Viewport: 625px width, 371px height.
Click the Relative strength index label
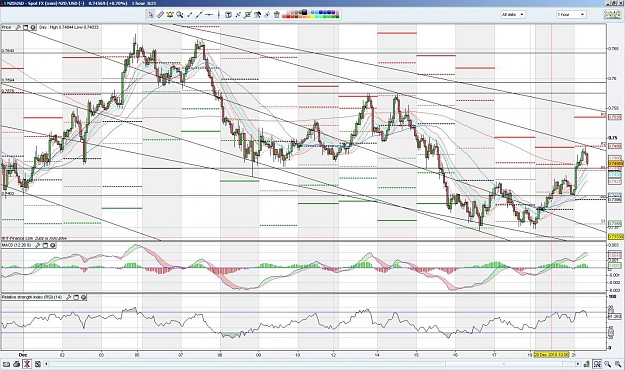[x=32, y=297]
